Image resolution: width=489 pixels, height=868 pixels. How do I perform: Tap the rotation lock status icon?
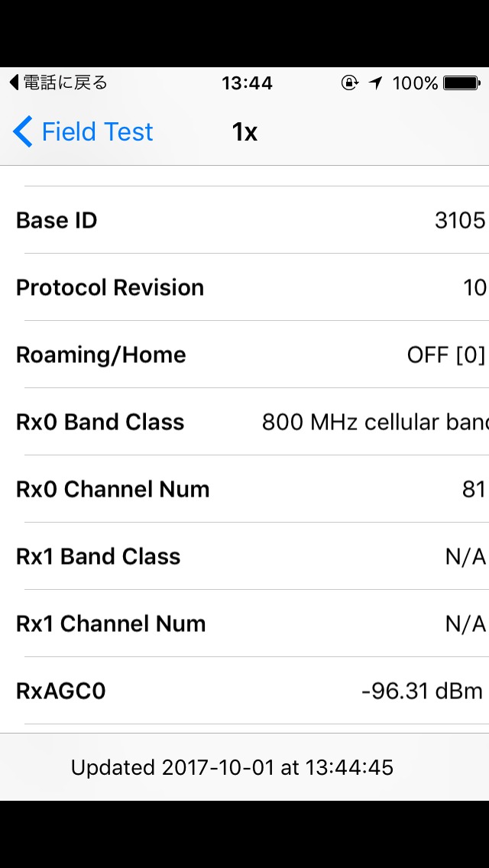click(349, 83)
